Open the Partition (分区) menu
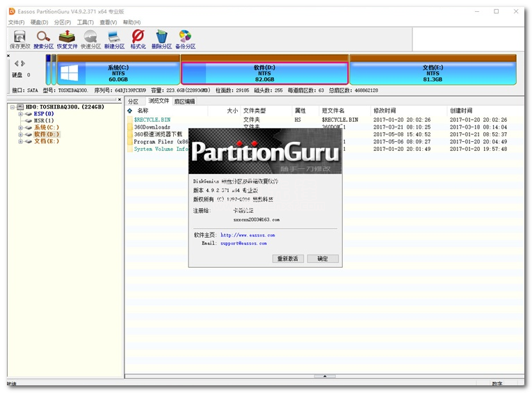The width and height of the screenshot is (532, 393). (63, 22)
